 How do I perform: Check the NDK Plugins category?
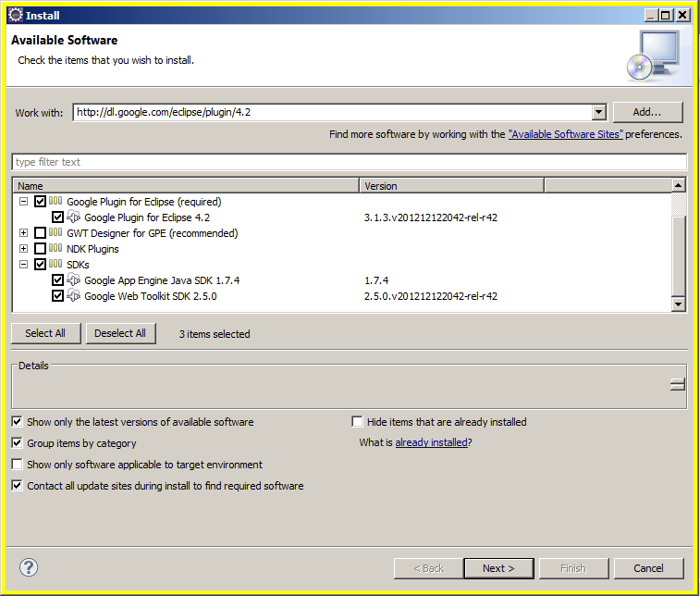[40, 248]
